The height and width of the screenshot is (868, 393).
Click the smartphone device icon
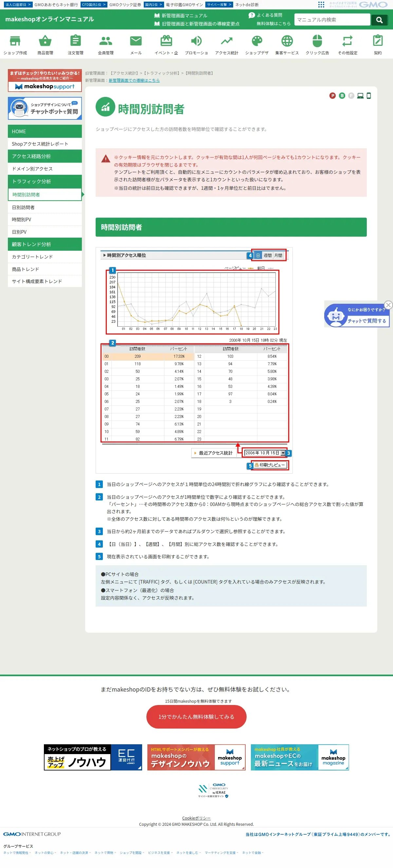coord(369,96)
